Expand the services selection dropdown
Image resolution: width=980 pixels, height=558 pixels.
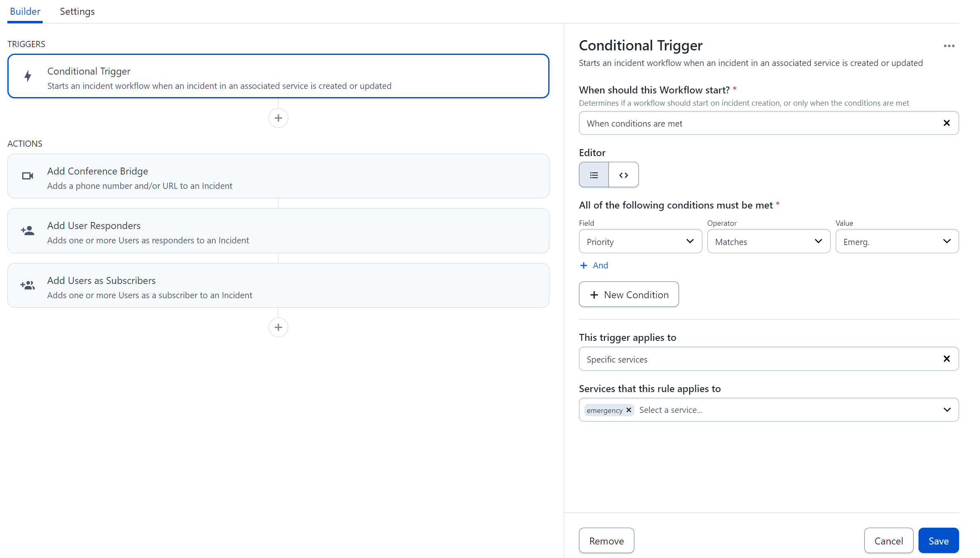[947, 409]
